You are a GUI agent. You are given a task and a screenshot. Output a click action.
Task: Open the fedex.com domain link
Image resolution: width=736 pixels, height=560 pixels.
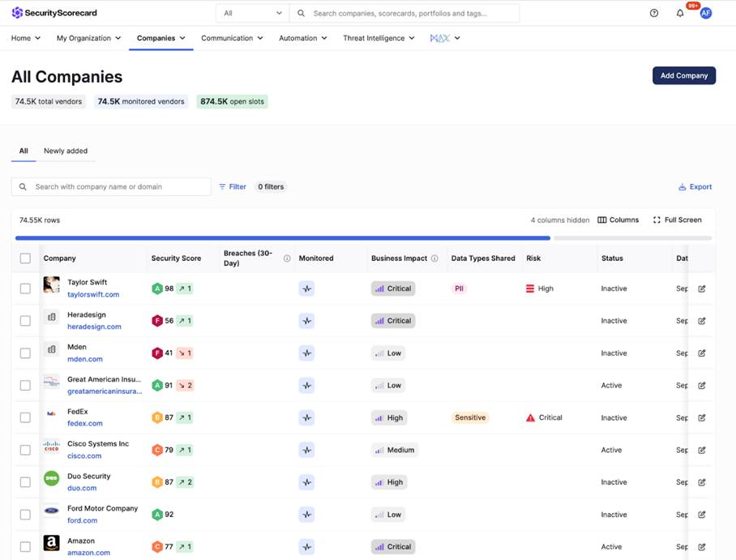coord(85,423)
